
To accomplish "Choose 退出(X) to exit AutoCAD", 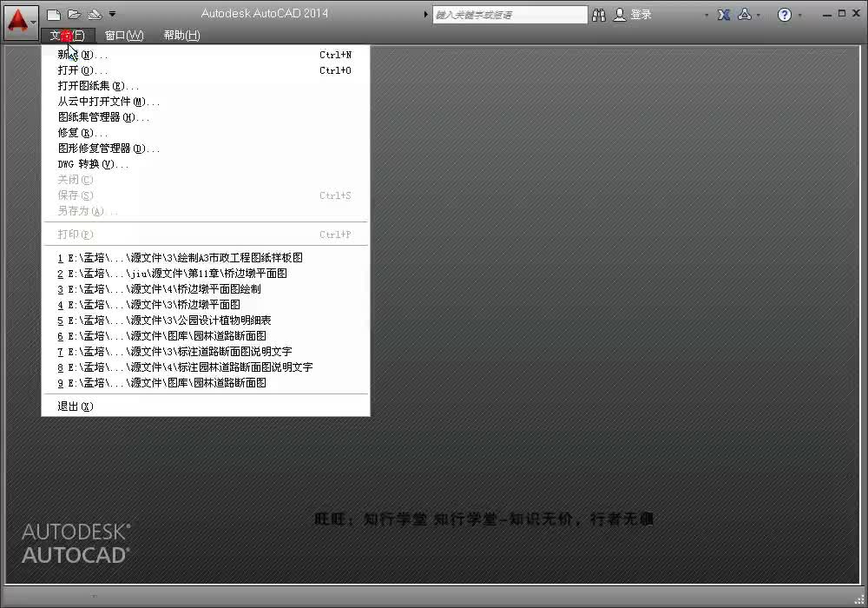I will click(206, 406).
